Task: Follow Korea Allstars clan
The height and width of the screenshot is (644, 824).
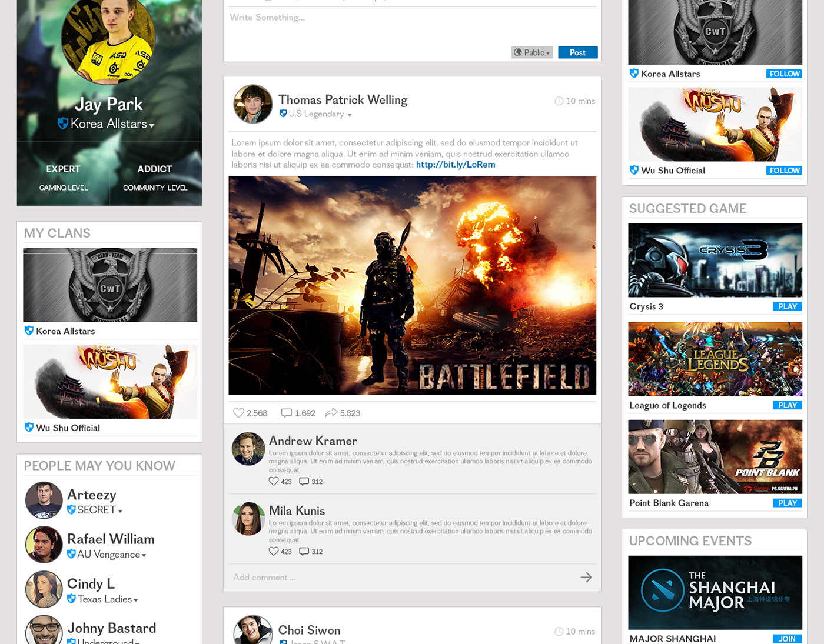Action: tap(784, 74)
